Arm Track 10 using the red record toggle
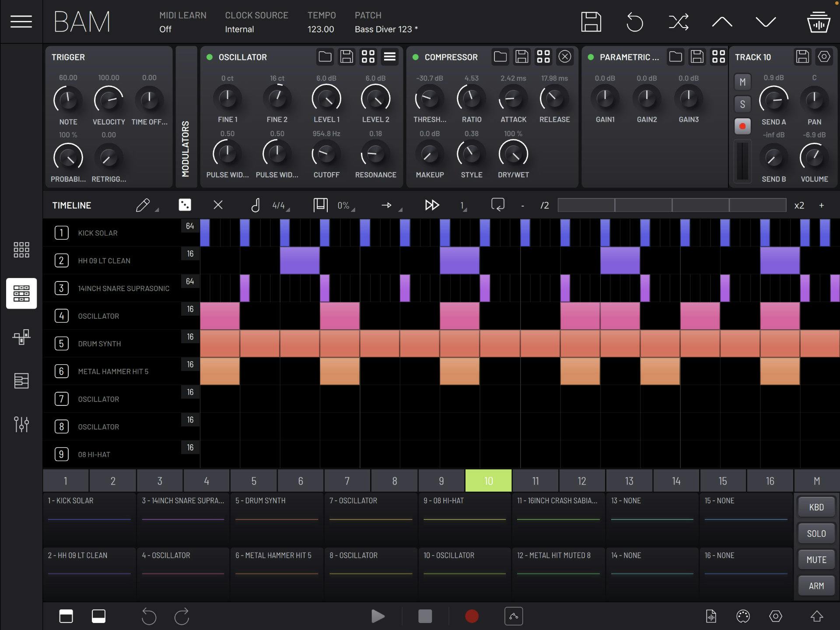This screenshot has width=840, height=630. click(x=742, y=127)
